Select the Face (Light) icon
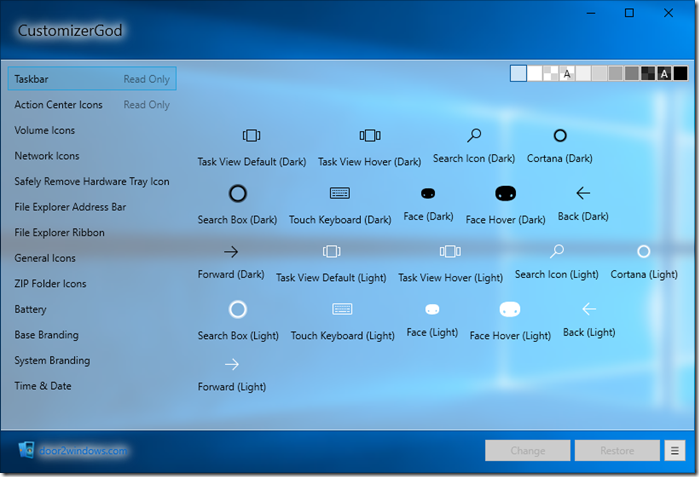Viewport: 699px width, 477px height. coord(432,309)
